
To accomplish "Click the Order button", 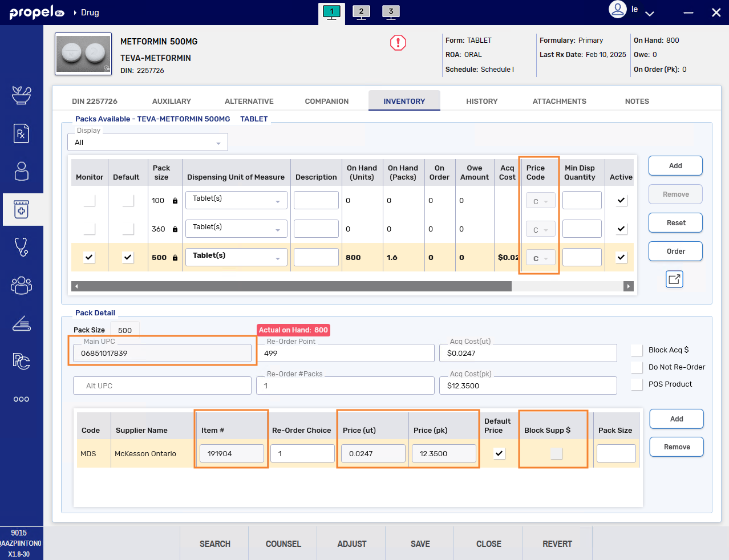I will pyautogui.click(x=675, y=251).
